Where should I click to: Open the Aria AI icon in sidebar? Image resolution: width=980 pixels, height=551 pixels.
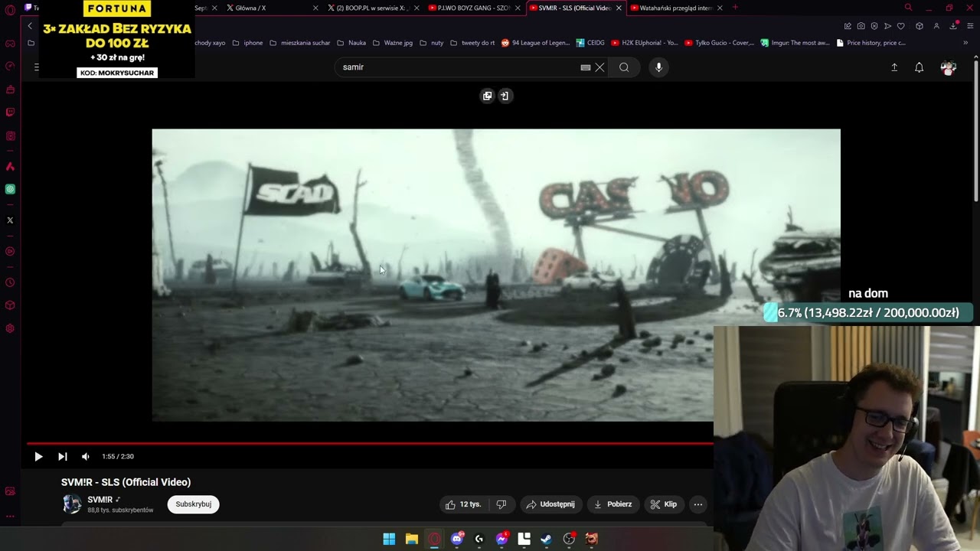click(10, 167)
